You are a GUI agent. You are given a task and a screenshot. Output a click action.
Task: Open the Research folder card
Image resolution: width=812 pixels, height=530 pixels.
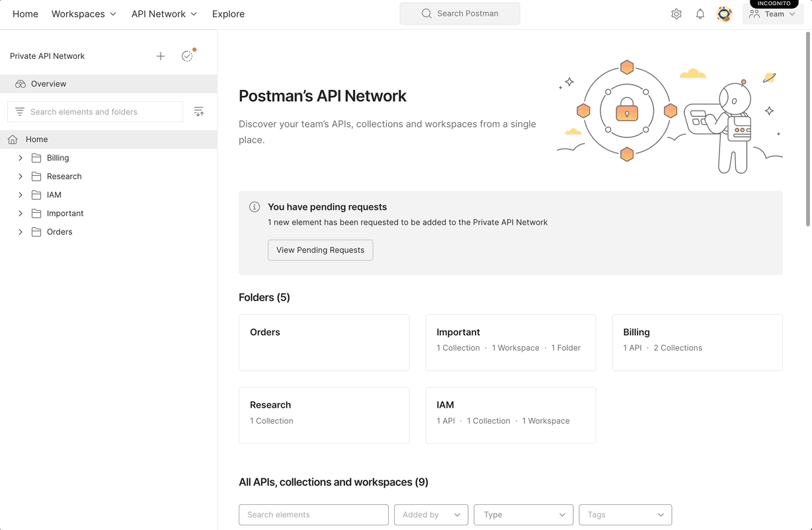[x=323, y=415]
